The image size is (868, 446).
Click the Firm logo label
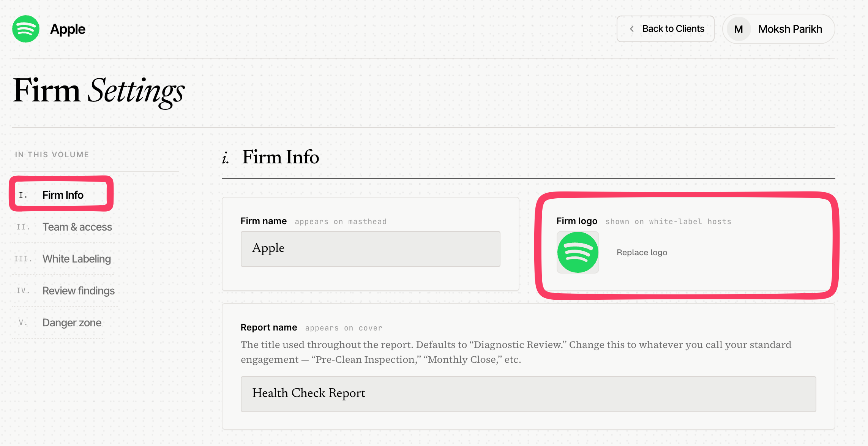tap(577, 221)
